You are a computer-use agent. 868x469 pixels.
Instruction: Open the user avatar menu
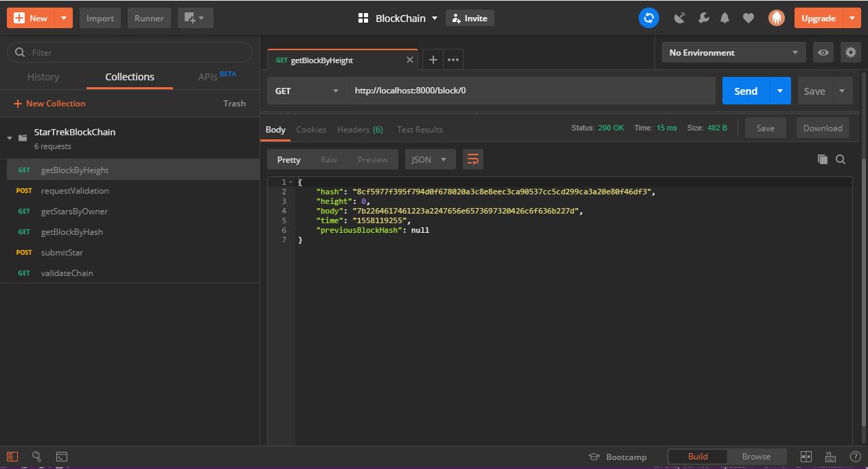777,19
